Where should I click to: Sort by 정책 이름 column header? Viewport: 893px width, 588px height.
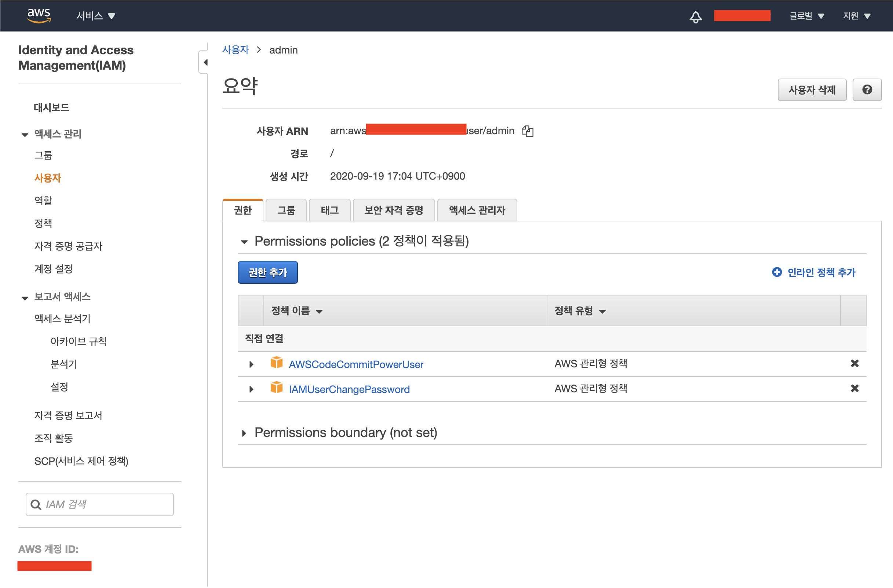[296, 311]
